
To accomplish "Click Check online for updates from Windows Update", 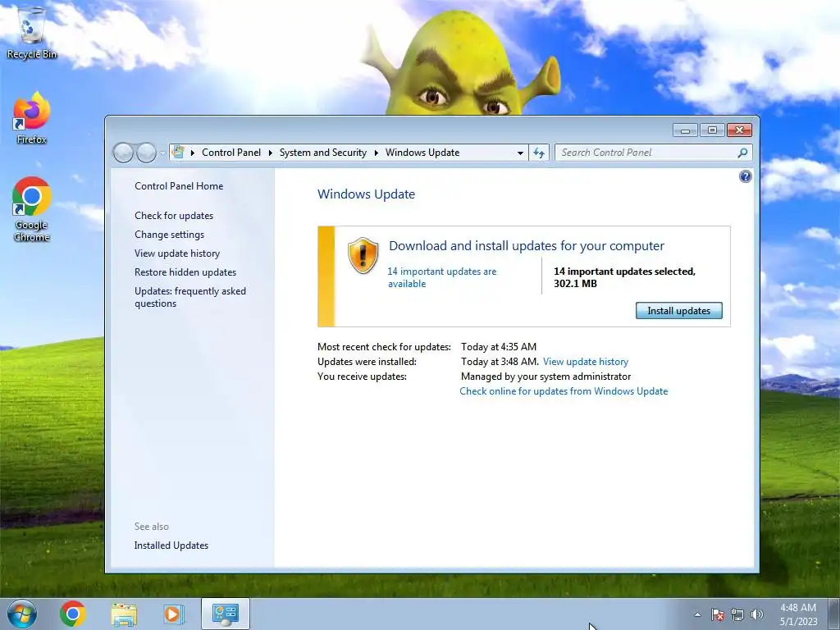I will (564, 391).
